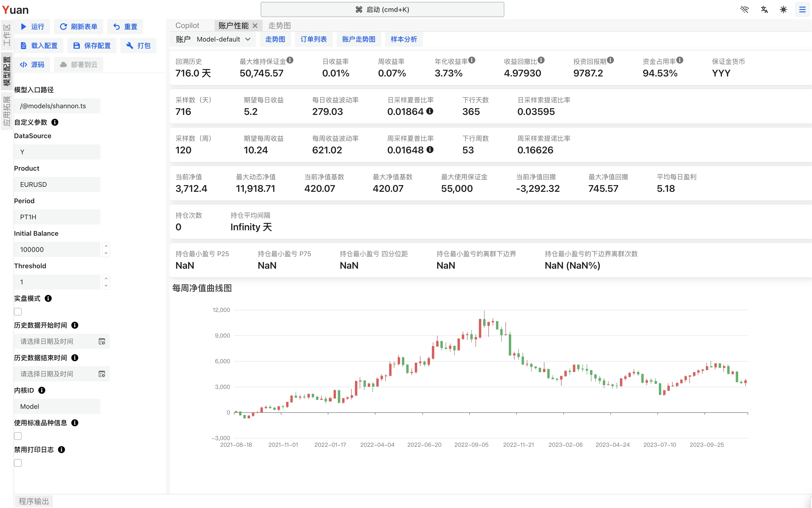This screenshot has width=812, height=508.
Task: Open the 订单列表 button
Action: click(313, 39)
